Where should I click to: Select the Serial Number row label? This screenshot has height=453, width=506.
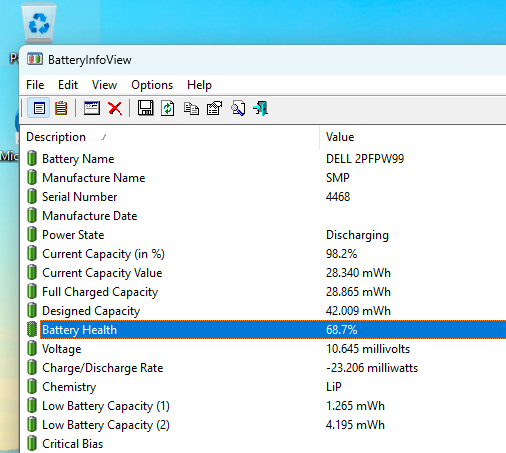(x=80, y=197)
